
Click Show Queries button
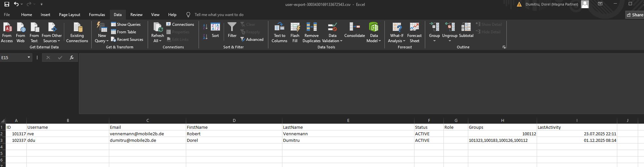126,25
